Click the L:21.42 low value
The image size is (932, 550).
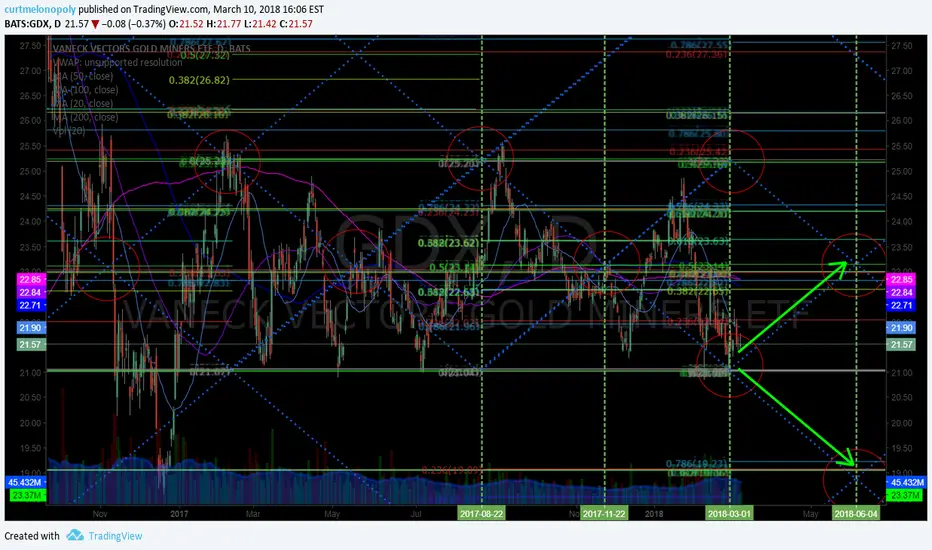coord(260,24)
